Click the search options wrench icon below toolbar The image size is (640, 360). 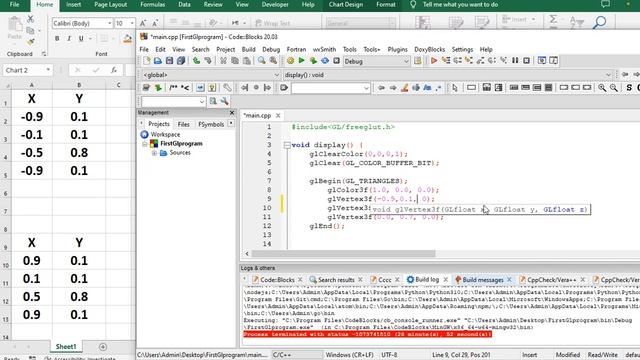pyautogui.click(x=224, y=101)
